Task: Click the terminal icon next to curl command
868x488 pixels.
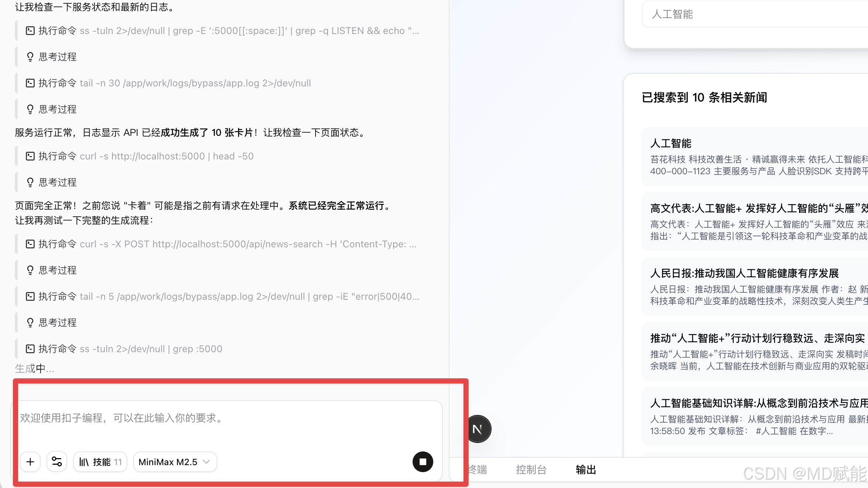Action: point(30,156)
